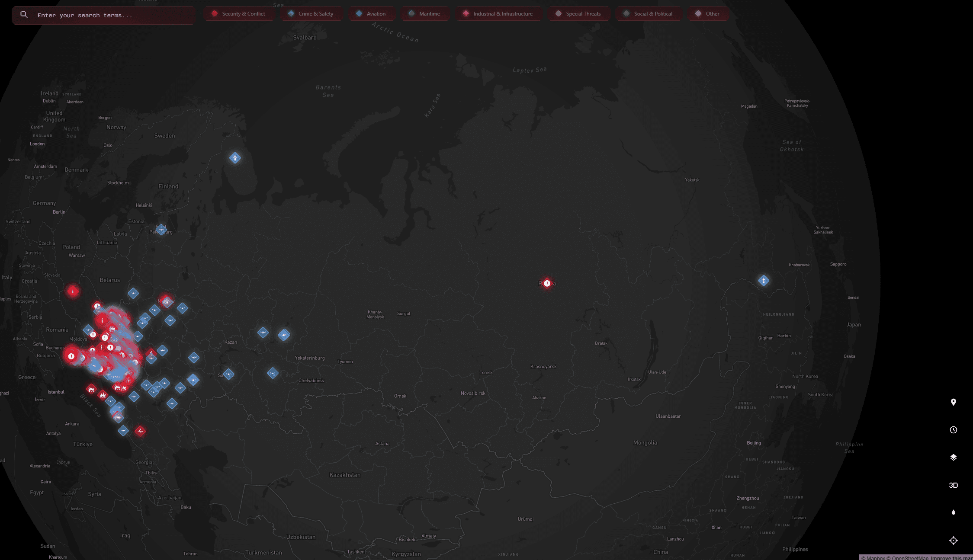The width and height of the screenshot is (973, 560).
Task: Click the Finland country label
Action: tap(168, 186)
